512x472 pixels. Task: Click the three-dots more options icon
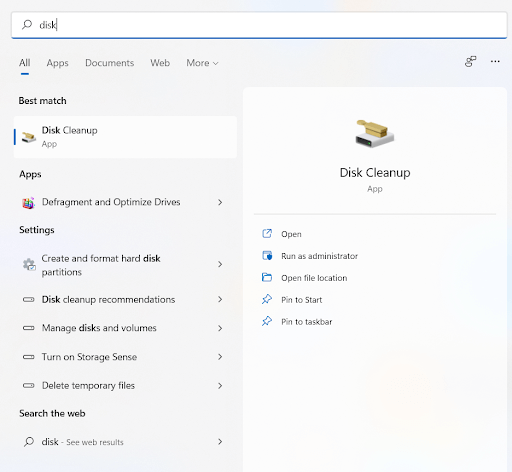click(495, 61)
